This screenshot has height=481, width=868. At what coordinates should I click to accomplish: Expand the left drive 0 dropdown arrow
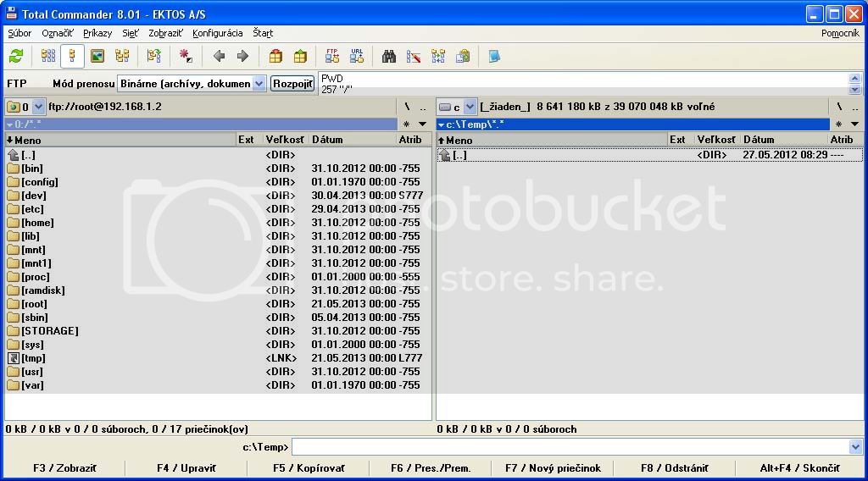tap(38, 107)
